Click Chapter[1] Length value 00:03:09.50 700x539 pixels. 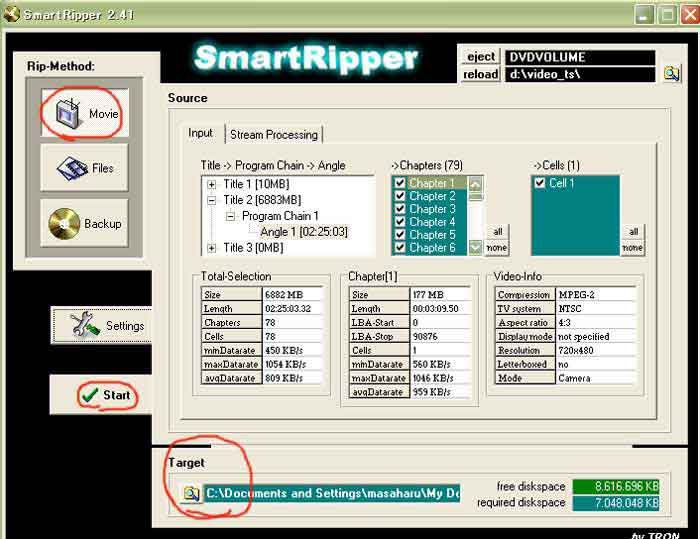pos(440,309)
